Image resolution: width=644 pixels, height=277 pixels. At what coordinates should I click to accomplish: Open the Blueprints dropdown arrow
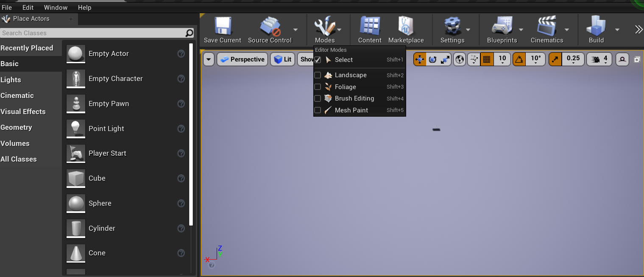click(521, 30)
